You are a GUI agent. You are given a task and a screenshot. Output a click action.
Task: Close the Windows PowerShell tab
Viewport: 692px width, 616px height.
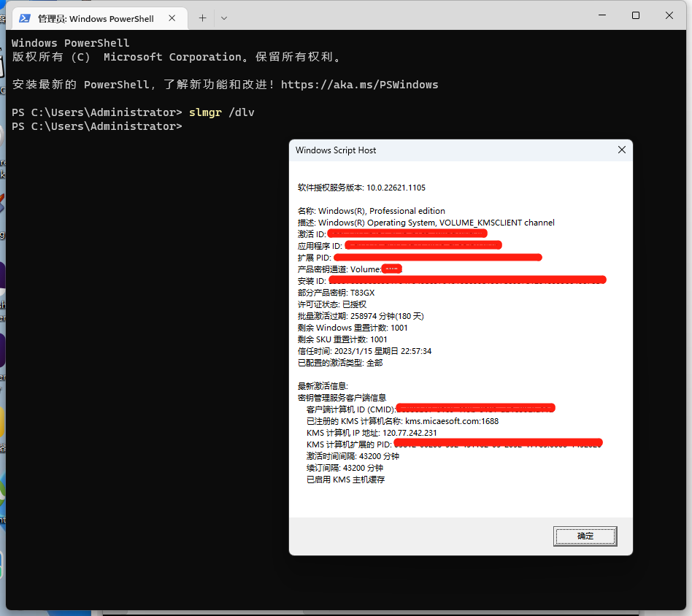pyautogui.click(x=172, y=18)
